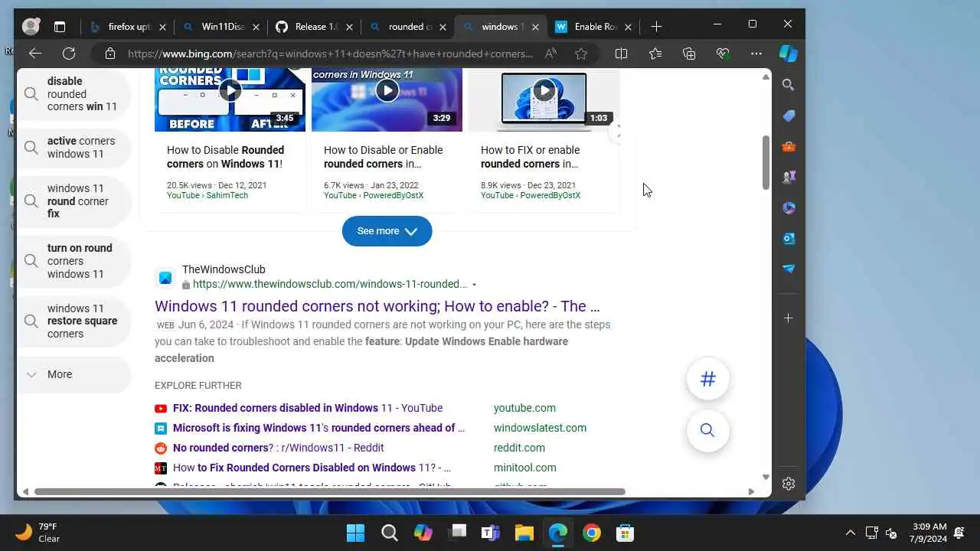Image resolution: width=980 pixels, height=551 pixels.
Task: Open the Edge profile avatar
Action: [x=31, y=27]
